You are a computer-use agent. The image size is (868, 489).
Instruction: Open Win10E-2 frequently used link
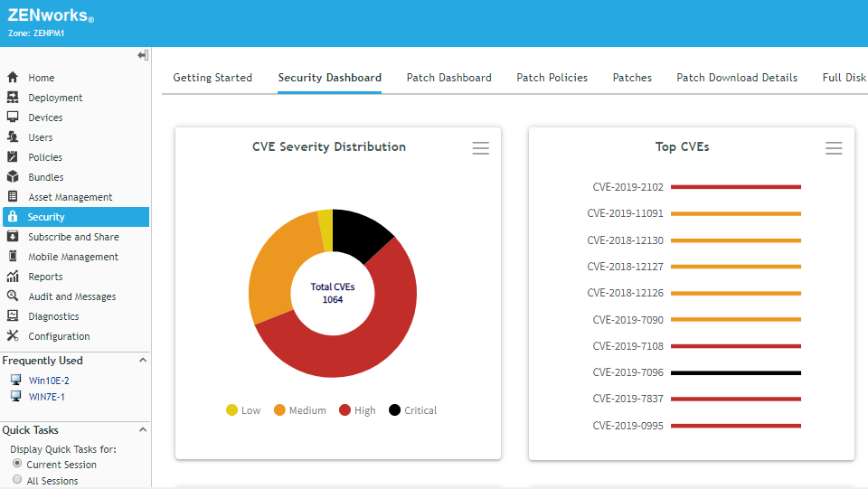click(x=49, y=381)
